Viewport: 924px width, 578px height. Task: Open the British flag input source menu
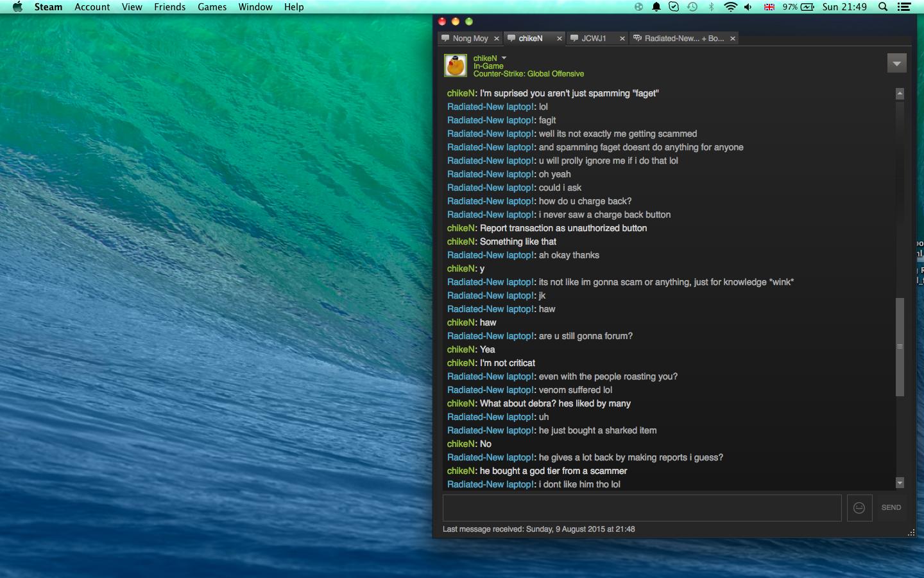pyautogui.click(x=769, y=7)
